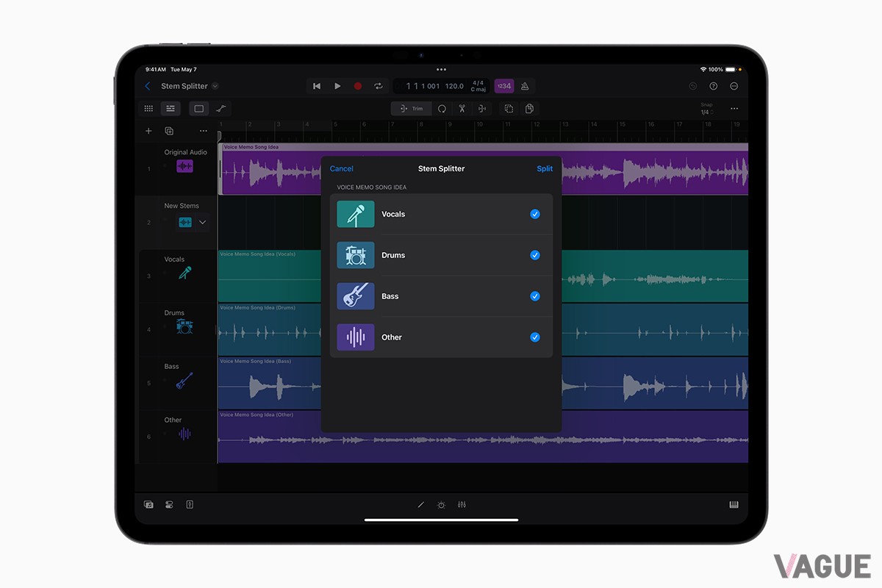
Task: Tap the three-dot multitasking control at top
Action: tap(441, 69)
